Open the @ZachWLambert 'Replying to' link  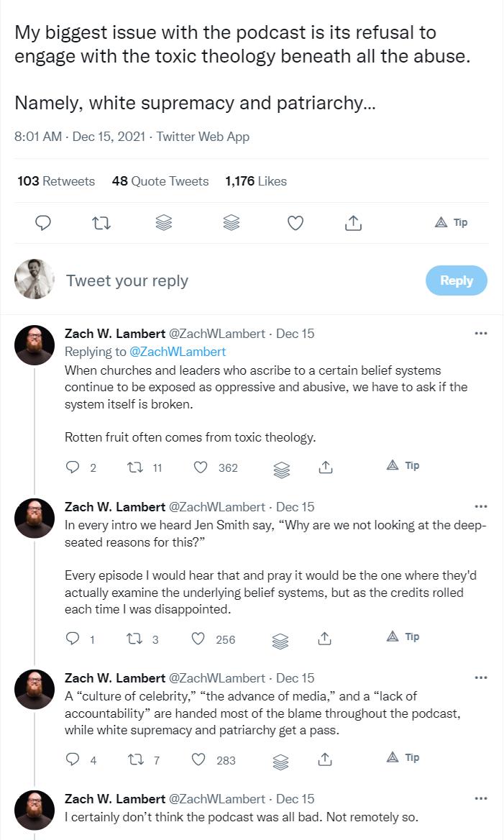[x=178, y=352]
